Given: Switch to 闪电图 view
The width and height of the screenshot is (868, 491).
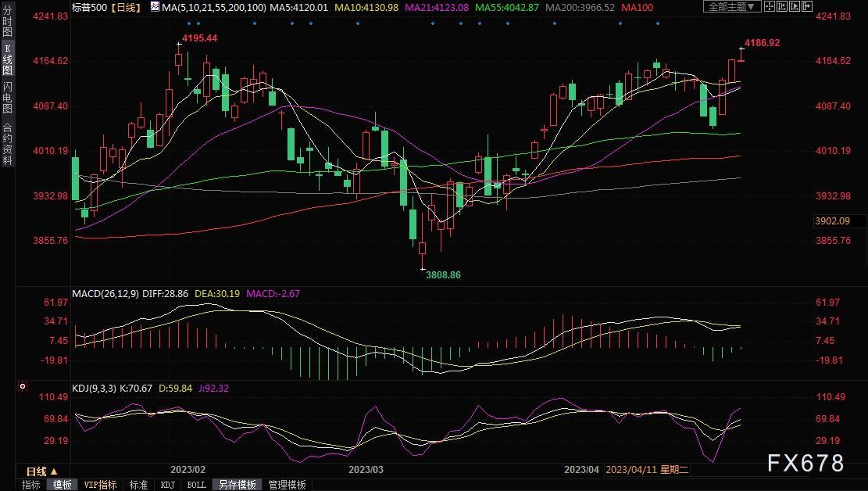Looking at the screenshot, I should tap(7, 98).
